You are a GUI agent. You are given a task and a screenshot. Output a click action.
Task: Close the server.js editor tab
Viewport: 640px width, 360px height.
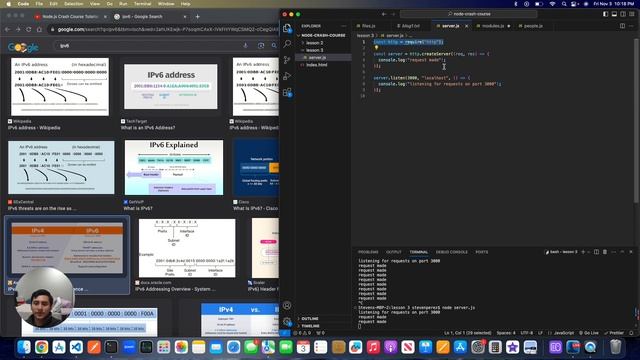tap(467, 26)
